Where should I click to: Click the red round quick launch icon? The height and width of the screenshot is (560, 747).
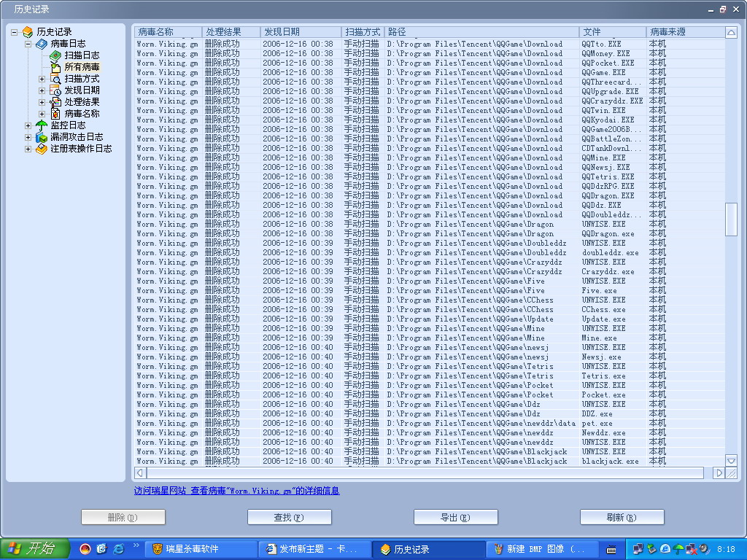coord(85,549)
